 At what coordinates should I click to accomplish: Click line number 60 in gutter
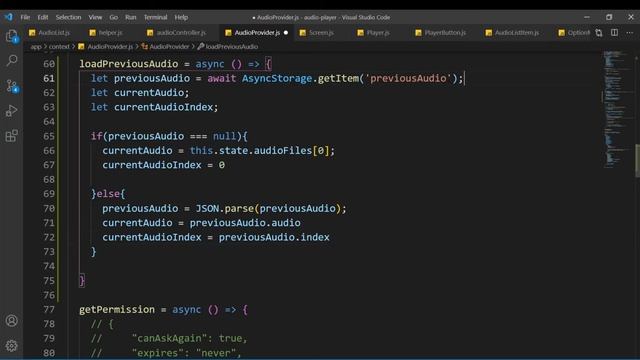click(49, 64)
